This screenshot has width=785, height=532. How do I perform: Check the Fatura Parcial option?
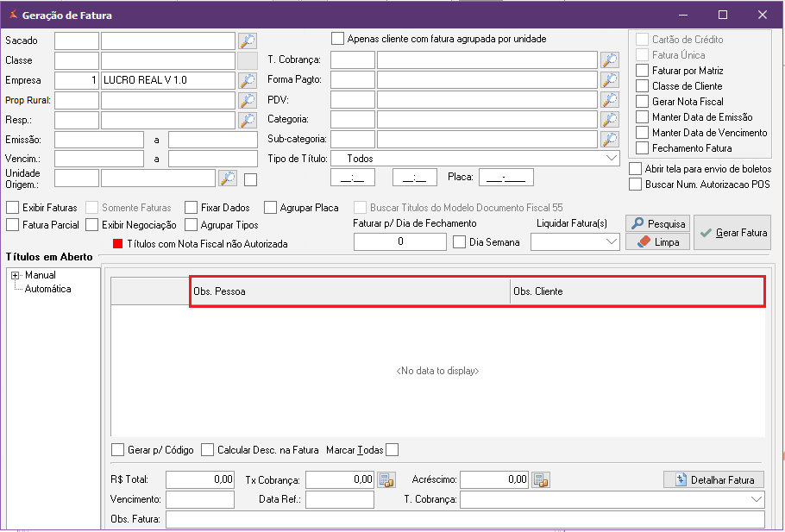point(13,225)
